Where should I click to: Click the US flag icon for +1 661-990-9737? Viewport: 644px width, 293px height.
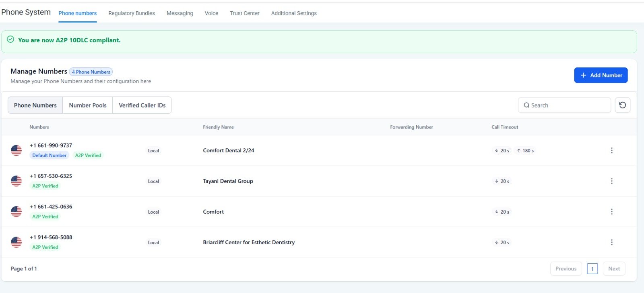17,150
